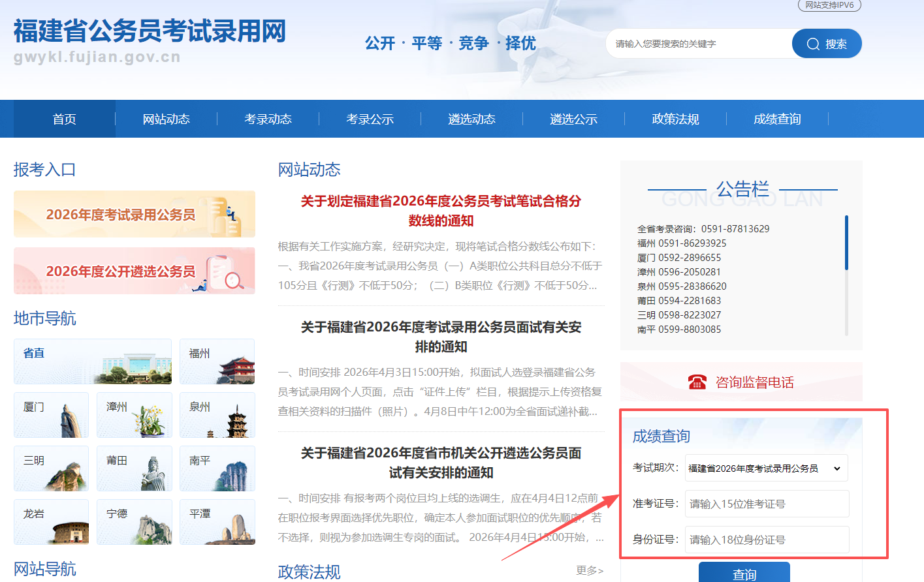The height and width of the screenshot is (582, 924).
Task: Open the 政策法规 navigation item
Action: 675,119
